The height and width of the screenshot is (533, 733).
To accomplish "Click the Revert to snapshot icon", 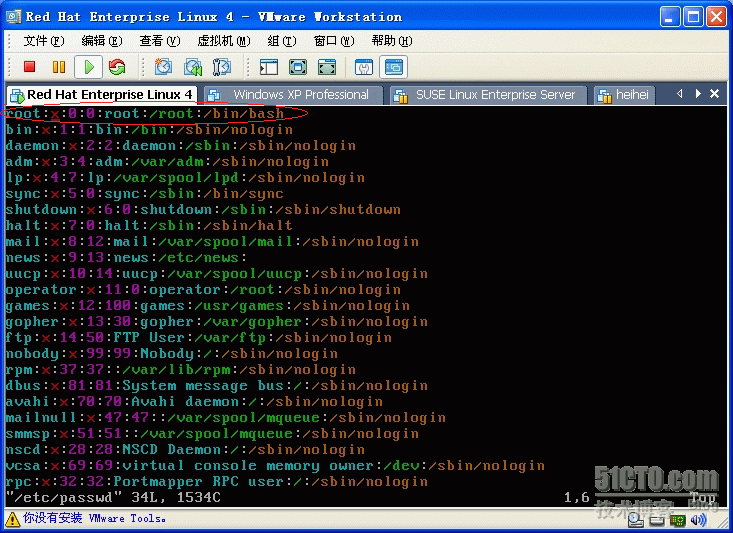I will click(193, 67).
